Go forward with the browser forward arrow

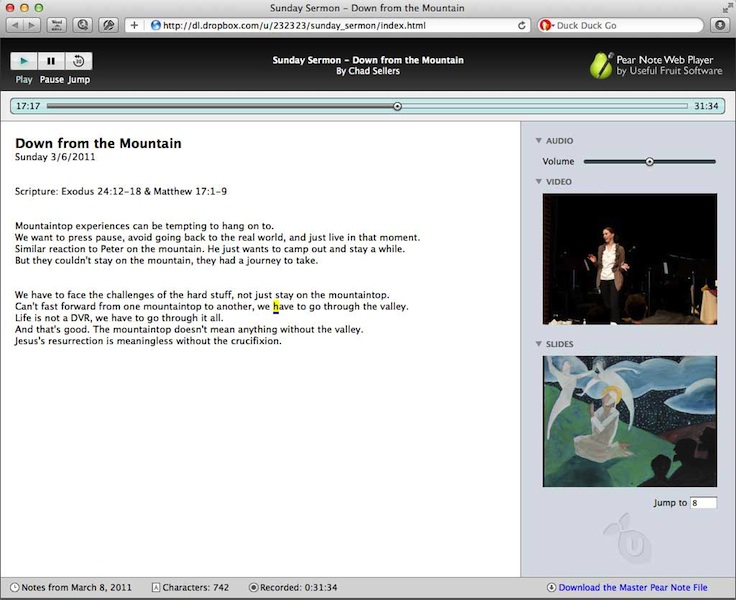tap(31, 25)
